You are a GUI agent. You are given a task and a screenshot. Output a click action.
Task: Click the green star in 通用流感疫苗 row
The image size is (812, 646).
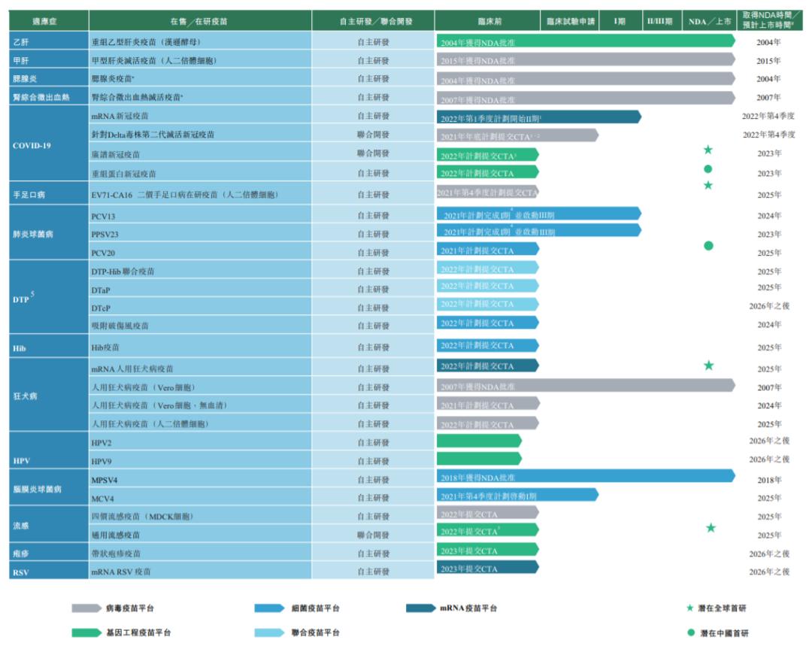(x=710, y=528)
